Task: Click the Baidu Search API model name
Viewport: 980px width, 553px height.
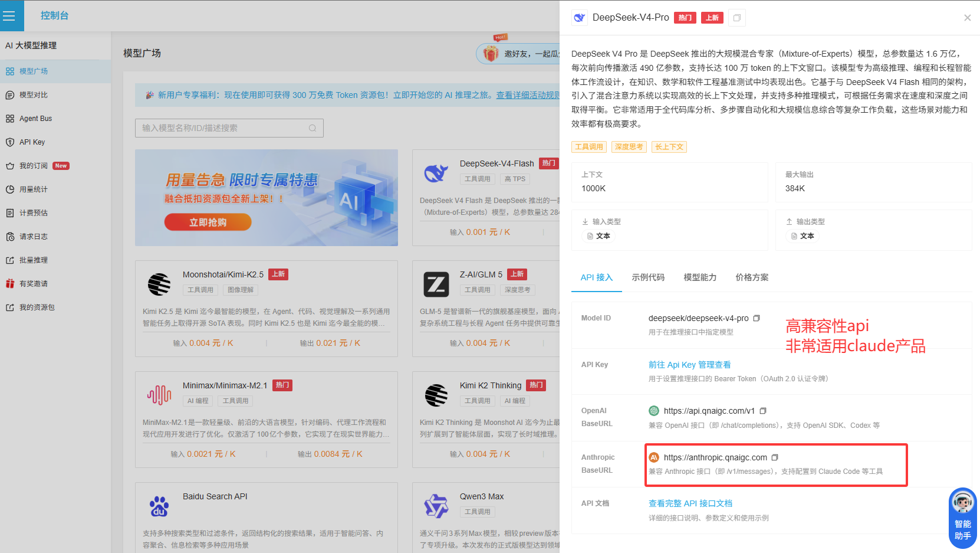Action: (x=215, y=496)
